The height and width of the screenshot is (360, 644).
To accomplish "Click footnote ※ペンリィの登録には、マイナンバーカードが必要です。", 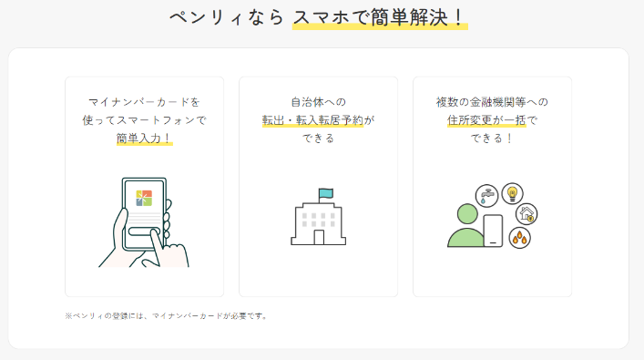I will pyautogui.click(x=167, y=316).
